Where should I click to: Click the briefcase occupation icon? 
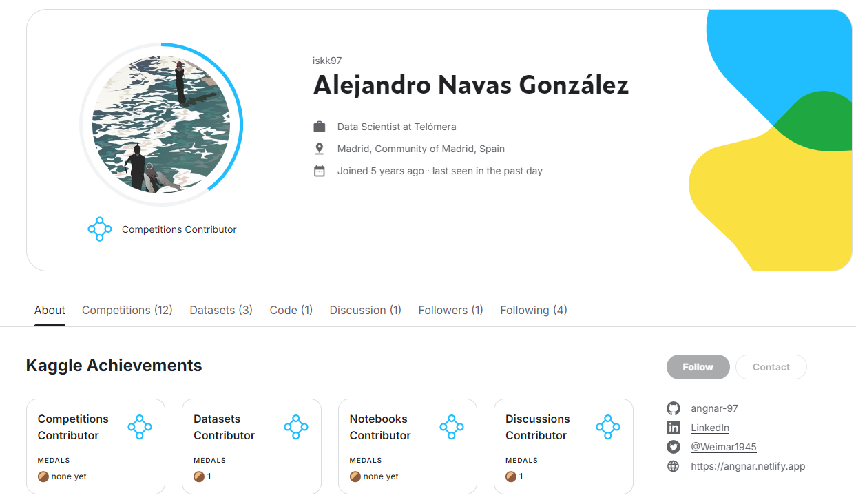tap(320, 127)
